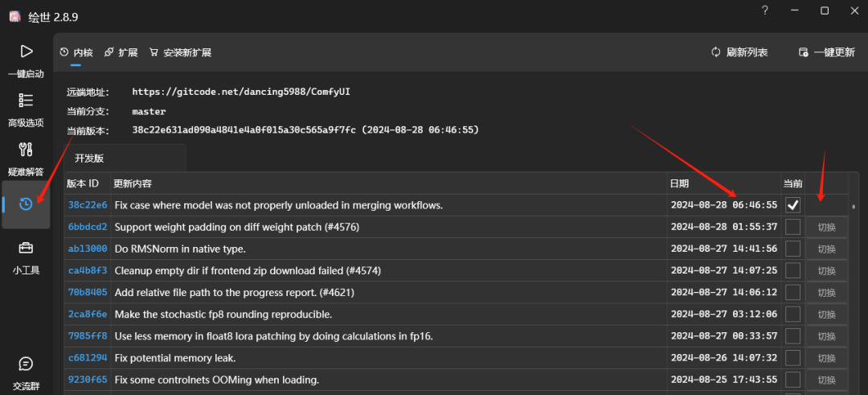Screen dimensions: 868x395
Task: Open the help question mark
Action: (x=765, y=10)
